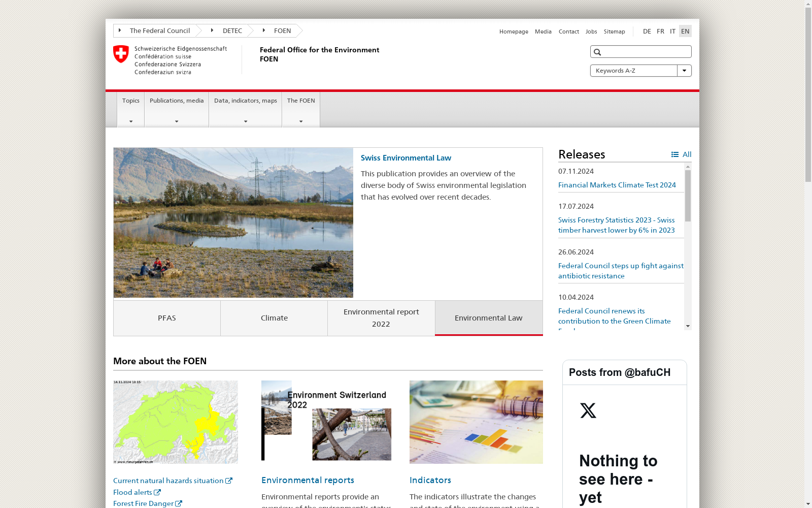Click the Environment Switzerland 2022 cover image
Image resolution: width=812 pixels, height=508 pixels.
coord(326,421)
